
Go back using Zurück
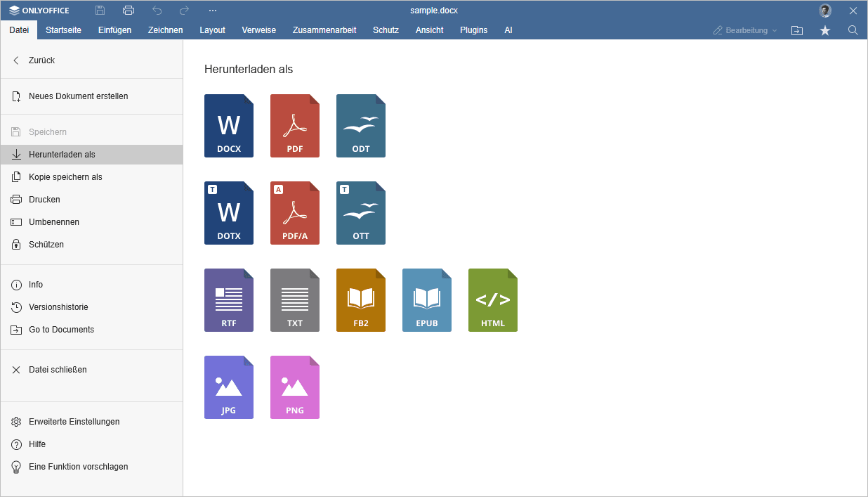(x=41, y=60)
